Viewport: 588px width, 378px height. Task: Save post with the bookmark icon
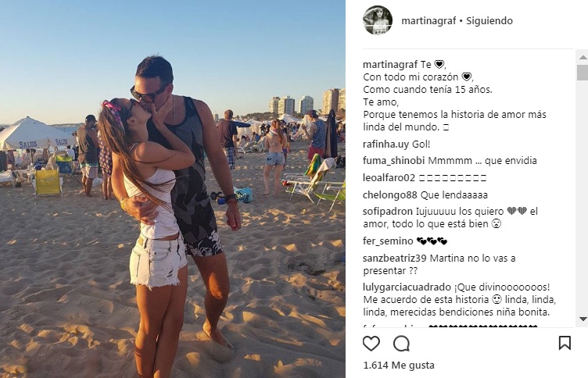[565, 343]
